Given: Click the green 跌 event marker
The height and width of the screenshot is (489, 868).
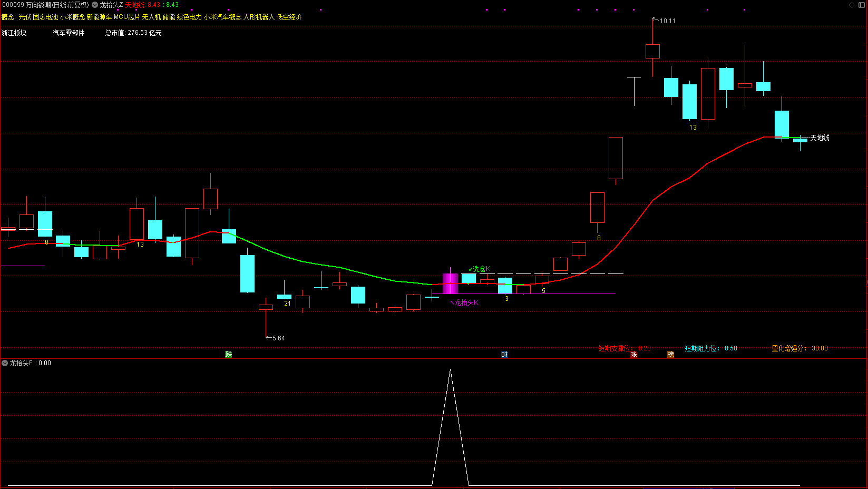Looking at the screenshot, I should pyautogui.click(x=228, y=354).
